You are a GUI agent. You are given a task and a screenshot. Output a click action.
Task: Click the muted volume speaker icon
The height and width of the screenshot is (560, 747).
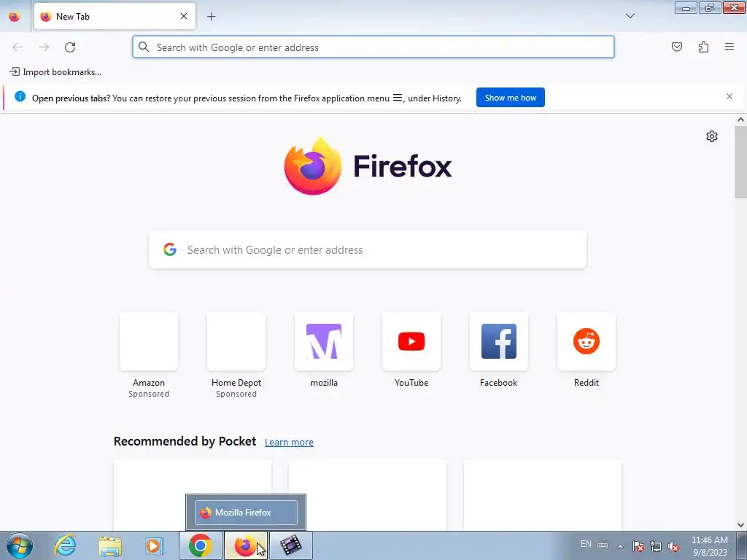(x=673, y=546)
